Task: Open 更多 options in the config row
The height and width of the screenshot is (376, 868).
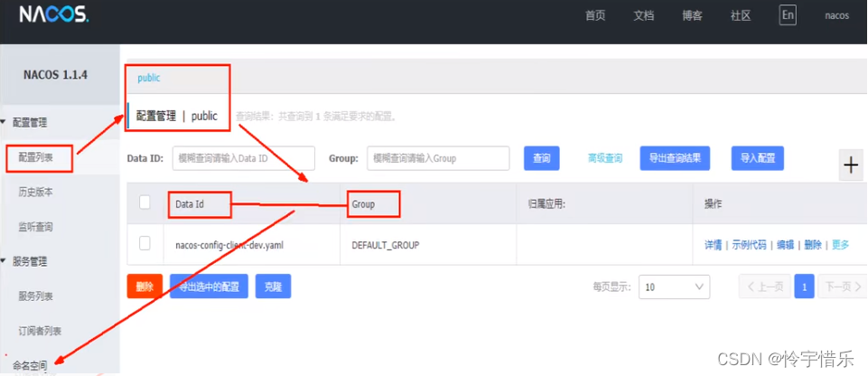Action: click(x=840, y=245)
